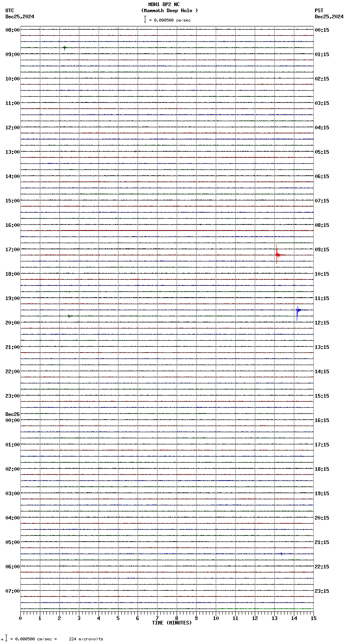This screenshot has width=346, height=644.
Task: Click the 08:00 UTC time label
Action: [x=12, y=30]
